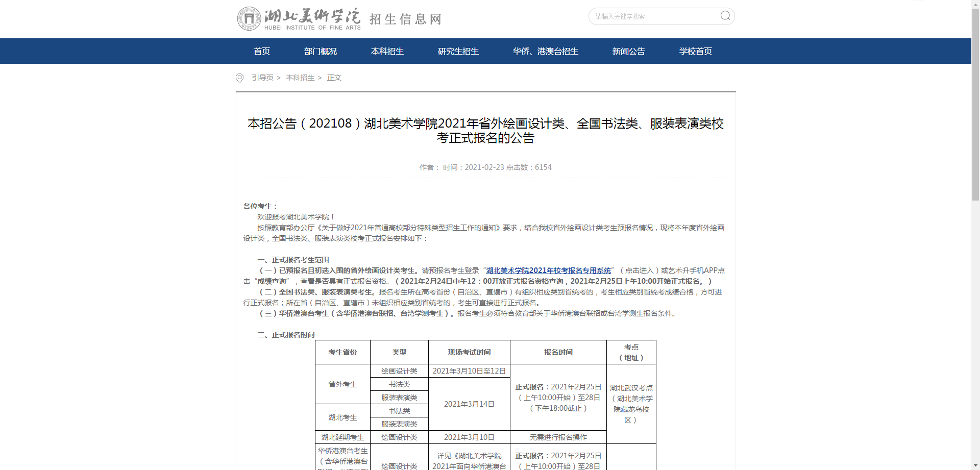Click the 类型 table header
Image resolution: width=980 pixels, height=470 pixels.
click(399, 352)
